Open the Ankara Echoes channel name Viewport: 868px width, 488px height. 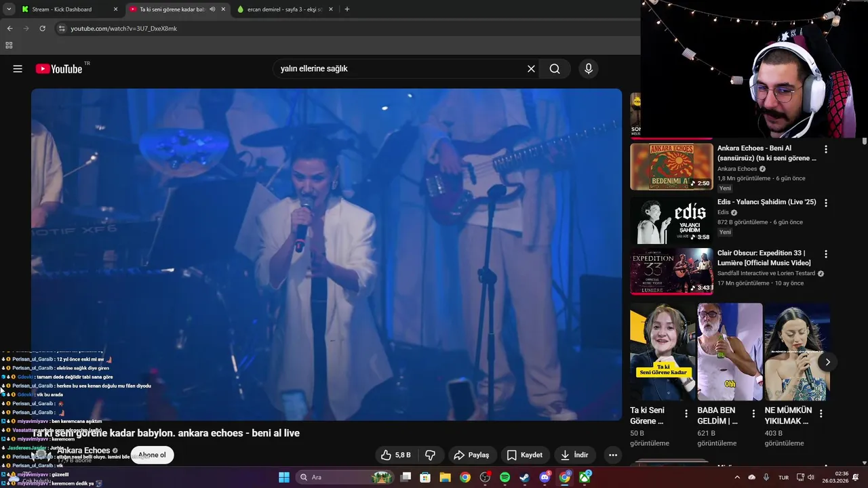click(83, 450)
